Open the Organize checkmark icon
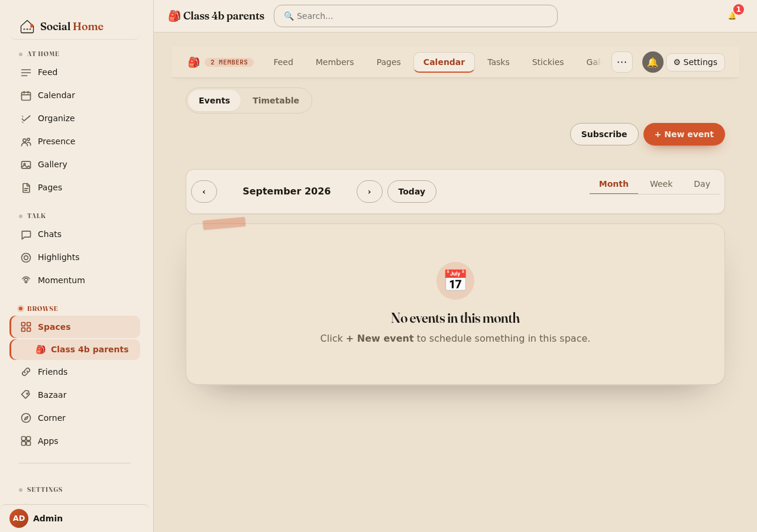Screen dimensions: 757x532 coord(26,119)
